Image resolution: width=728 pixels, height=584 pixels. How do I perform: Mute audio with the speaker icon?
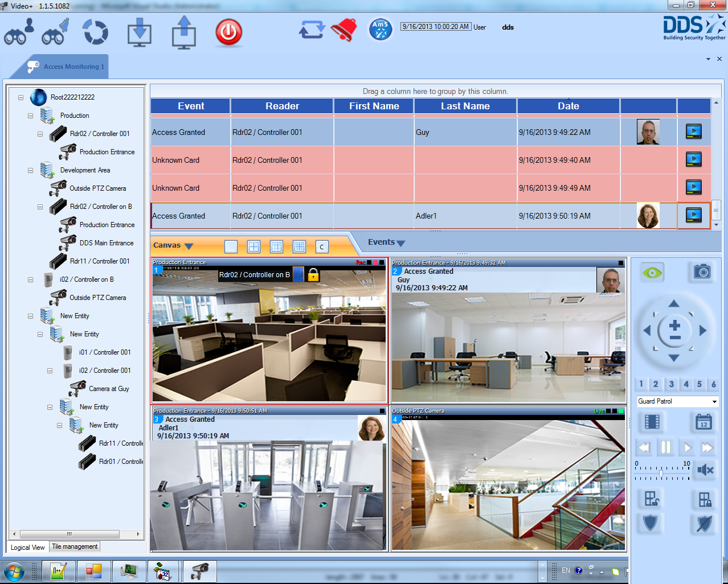[x=705, y=470]
